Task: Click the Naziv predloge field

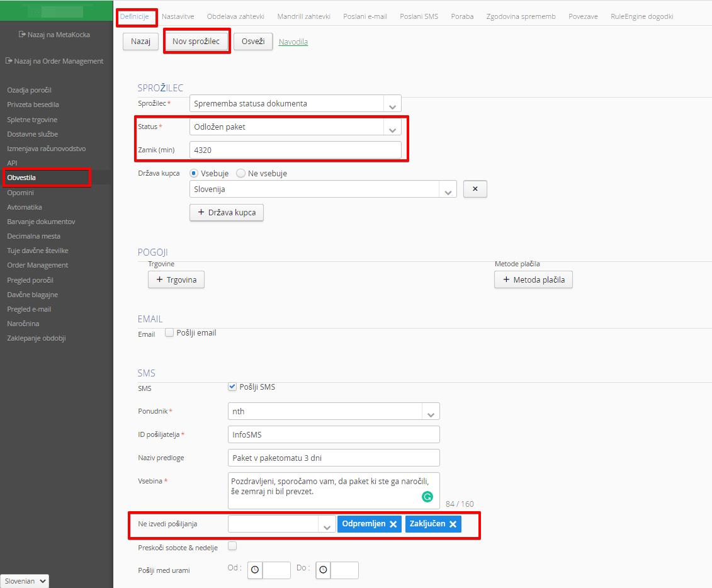Action: pyautogui.click(x=334, y=458)
